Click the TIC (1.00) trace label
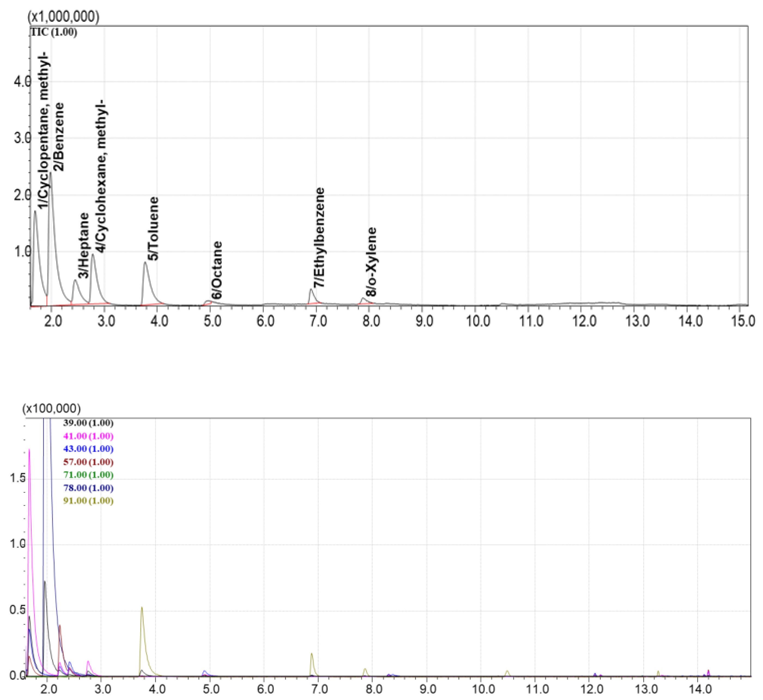The image size is (763, 700). point(54,33)
